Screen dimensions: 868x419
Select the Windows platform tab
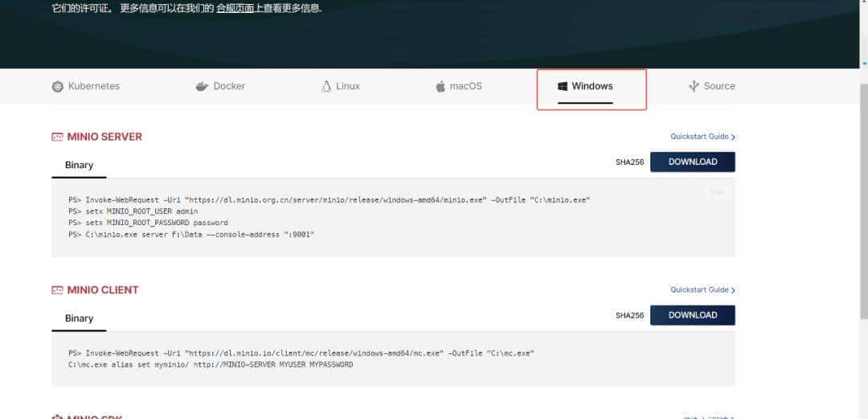click(585, 87)
